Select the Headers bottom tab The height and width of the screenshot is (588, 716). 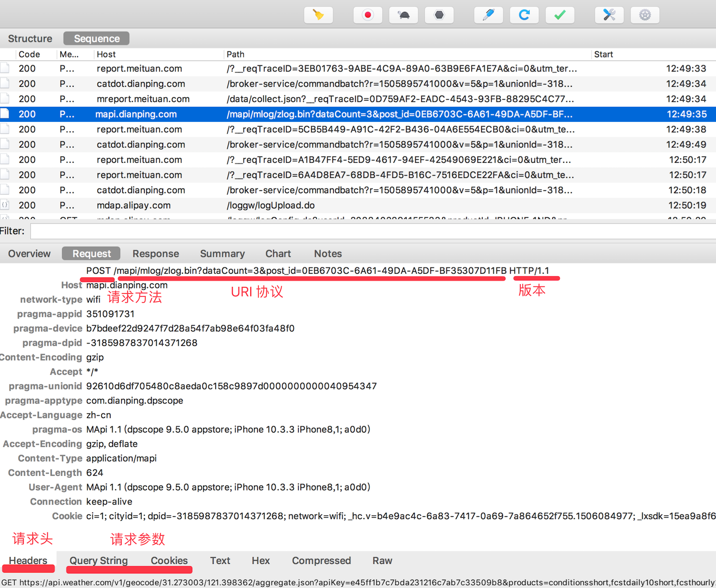(x=28, y=560)
